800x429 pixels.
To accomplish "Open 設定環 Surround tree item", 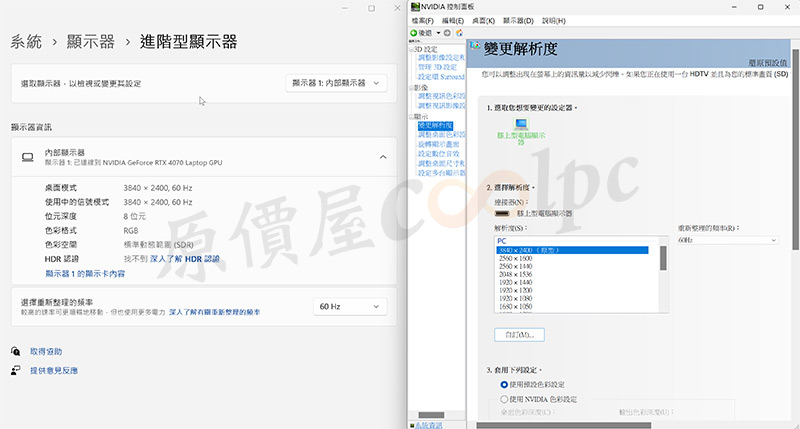I will click(x=441, y=77).
